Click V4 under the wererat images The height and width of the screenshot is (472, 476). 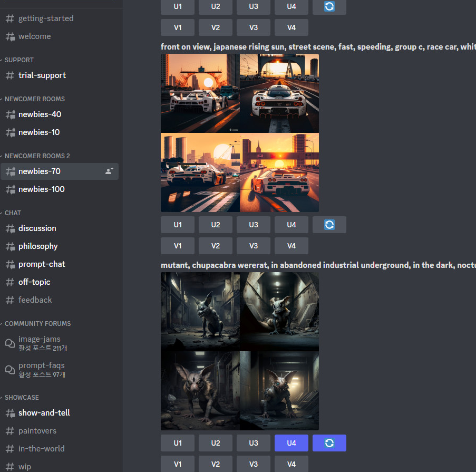point(292,464)
